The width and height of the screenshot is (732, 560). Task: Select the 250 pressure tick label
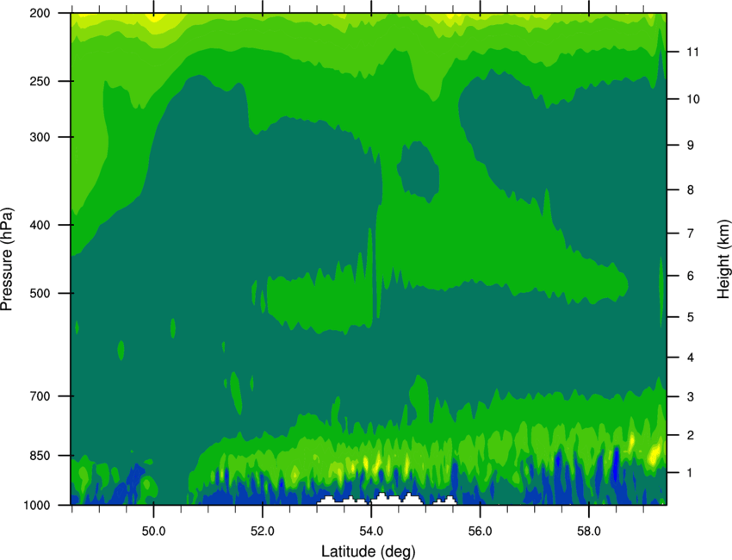(40, 81)
